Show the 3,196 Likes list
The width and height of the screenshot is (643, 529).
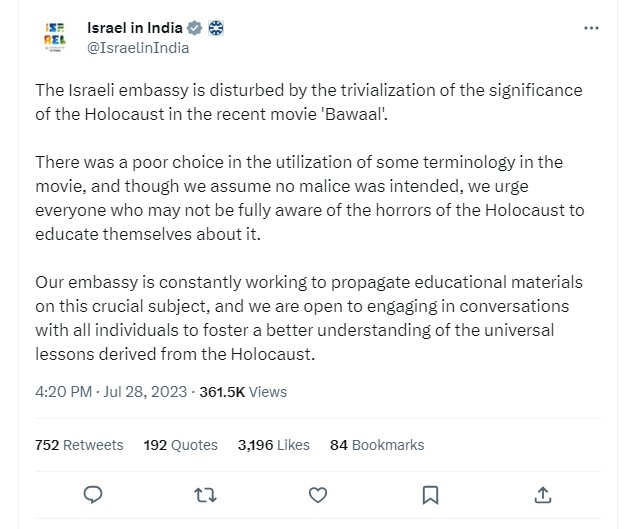tap(273, 445)
